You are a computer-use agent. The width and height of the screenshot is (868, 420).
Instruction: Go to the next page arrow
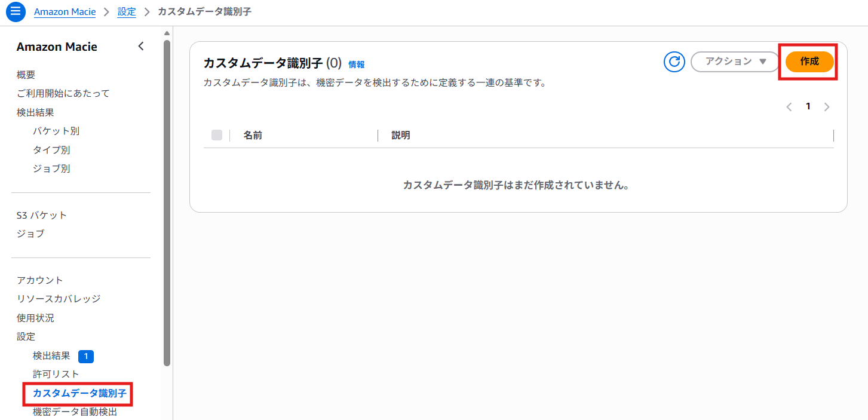(x=827, y=107)
